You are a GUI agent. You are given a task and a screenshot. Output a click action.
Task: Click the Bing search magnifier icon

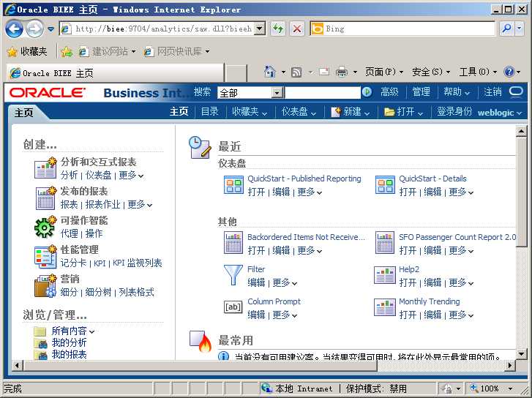tap(506, 29)
